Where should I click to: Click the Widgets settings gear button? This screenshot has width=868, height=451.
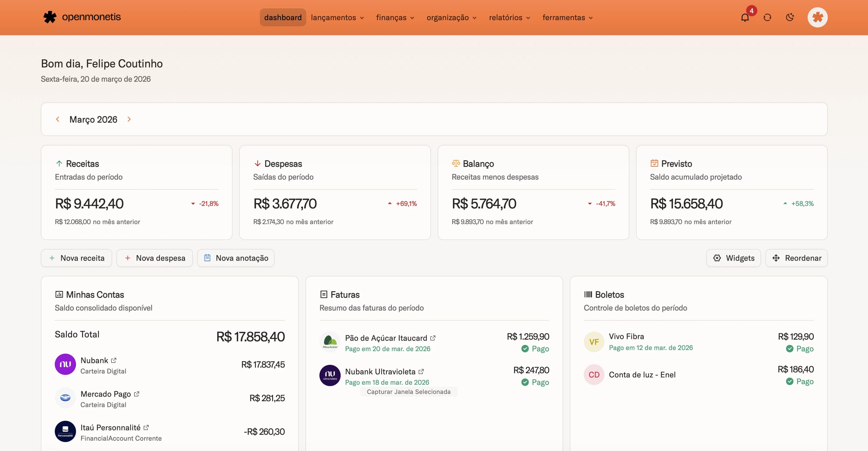pyautogui.click(x=734, y=258)
